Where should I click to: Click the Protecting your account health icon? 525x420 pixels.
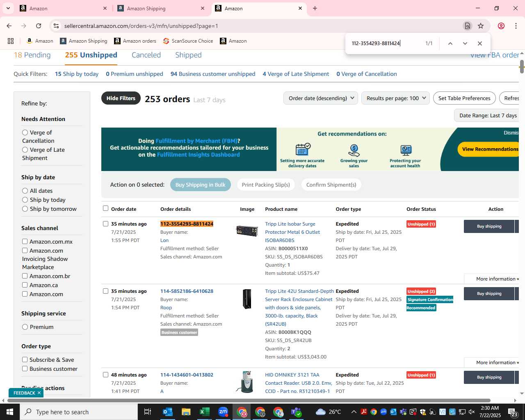406,150
